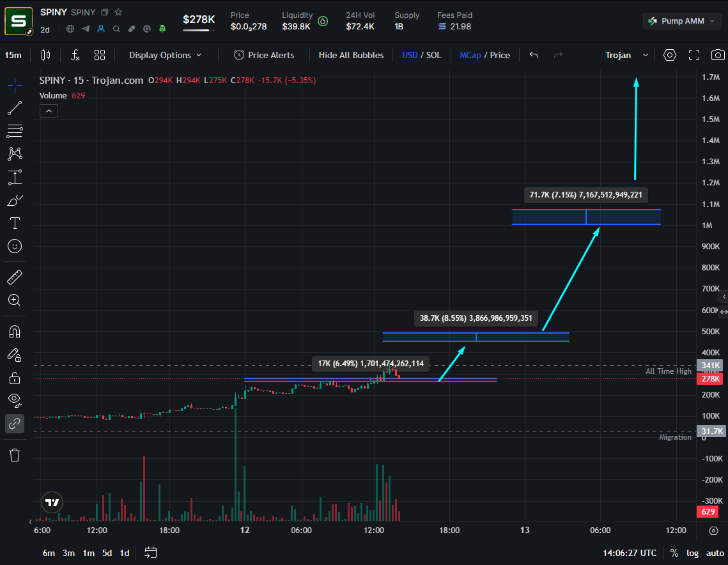Screen dimensions: 728x565
Task: Toggle magnet mode
Action: coord(15,332)
